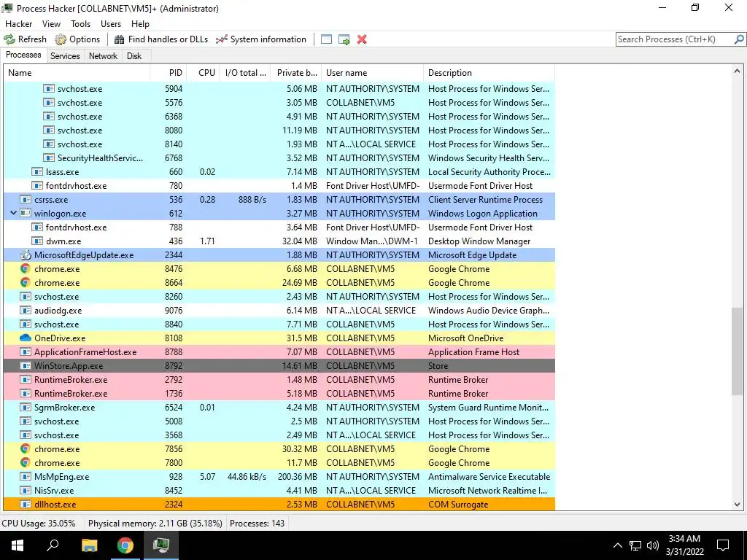747x560 pixels.
Task: Focus the Search Processes input field
Action: 675,39
